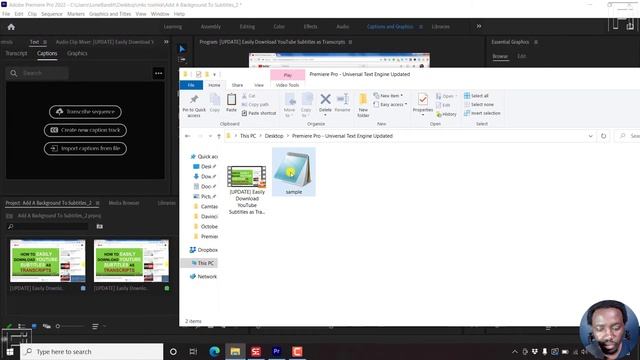Click Desktop in the address breadcrumb

point(274,136)
